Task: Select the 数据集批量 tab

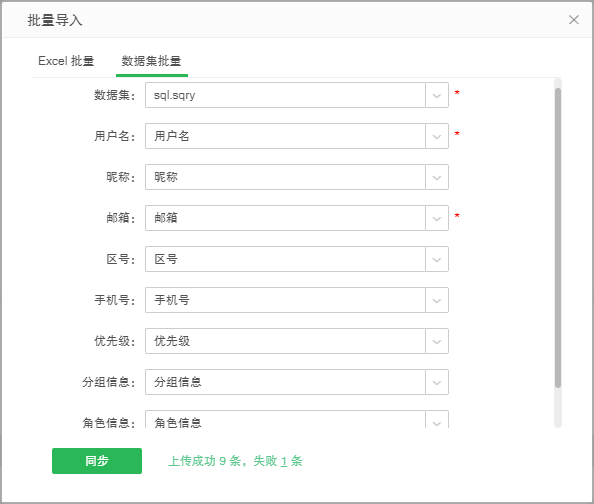Action: pos(151,61)
